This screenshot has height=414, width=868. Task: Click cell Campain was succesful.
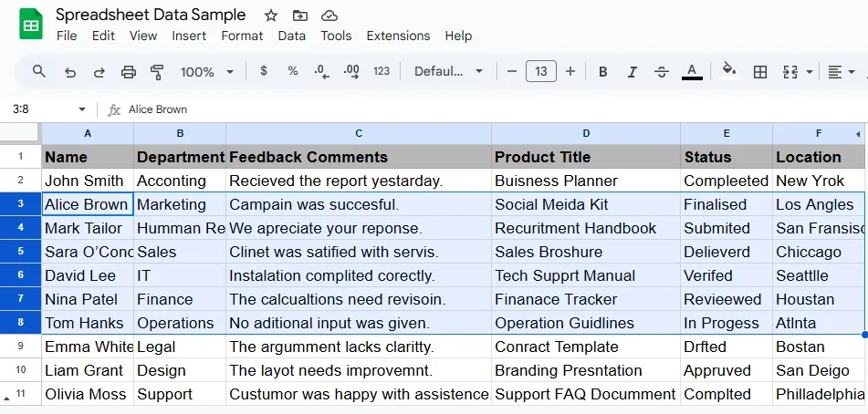[359, 204]
